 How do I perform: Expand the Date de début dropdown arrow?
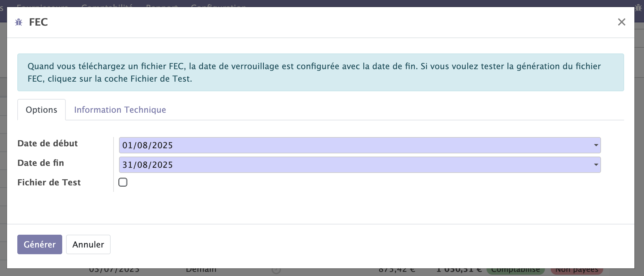pyautogui.click(x=596, y=145)
